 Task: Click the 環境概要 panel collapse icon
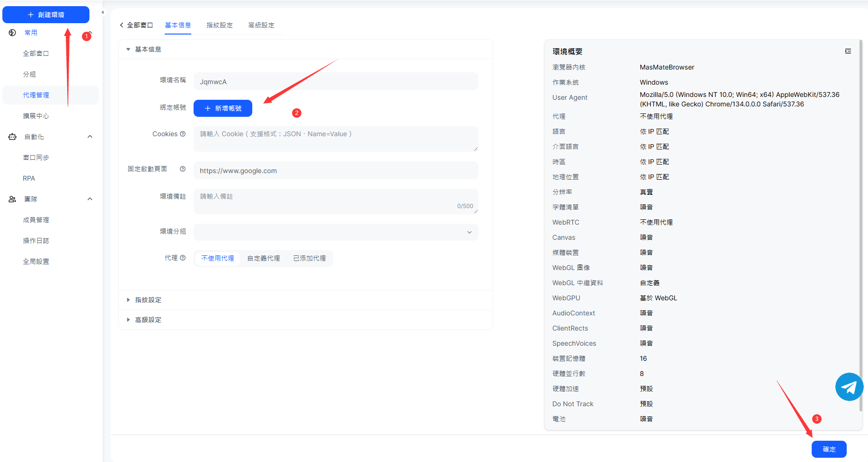(848, 51)
